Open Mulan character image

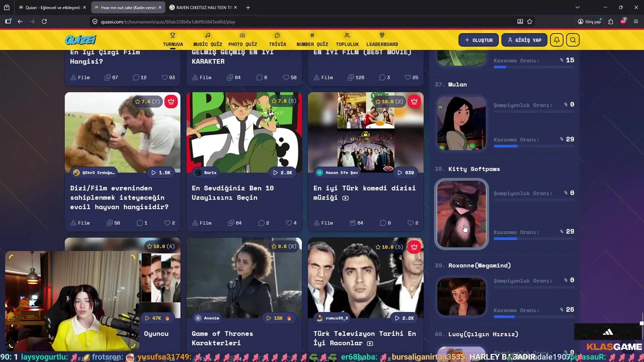[x=461, y=123]
